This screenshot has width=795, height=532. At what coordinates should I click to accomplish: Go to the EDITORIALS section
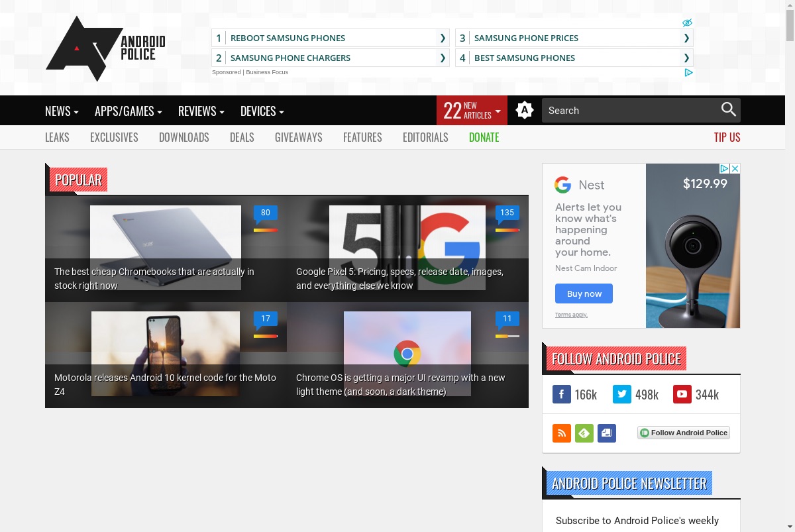(425, 137)
